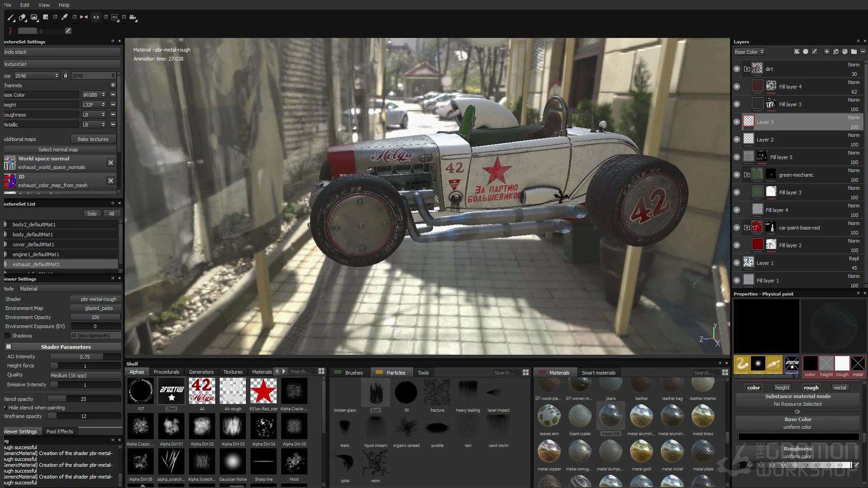Viewport: 868px width, 488px height.
Task: Select the Projection tool icon
Action: point(34,17)
